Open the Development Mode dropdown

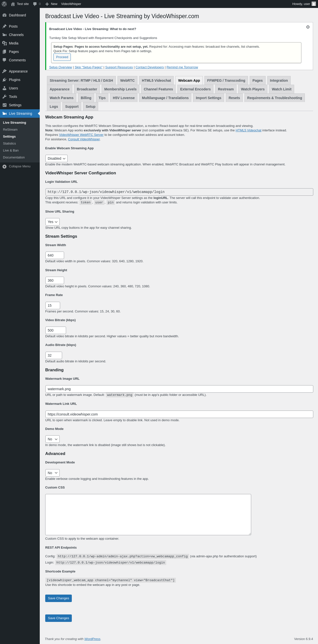coord(52,473)
